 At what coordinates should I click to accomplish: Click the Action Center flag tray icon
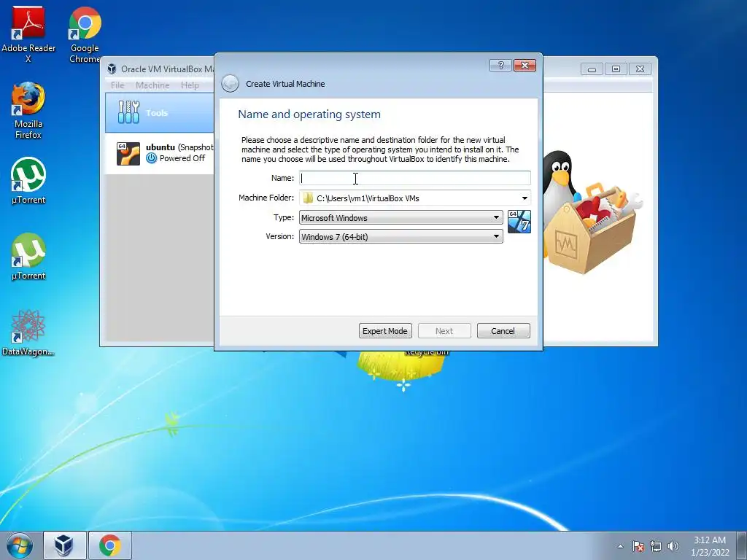(x=638, y=546)
